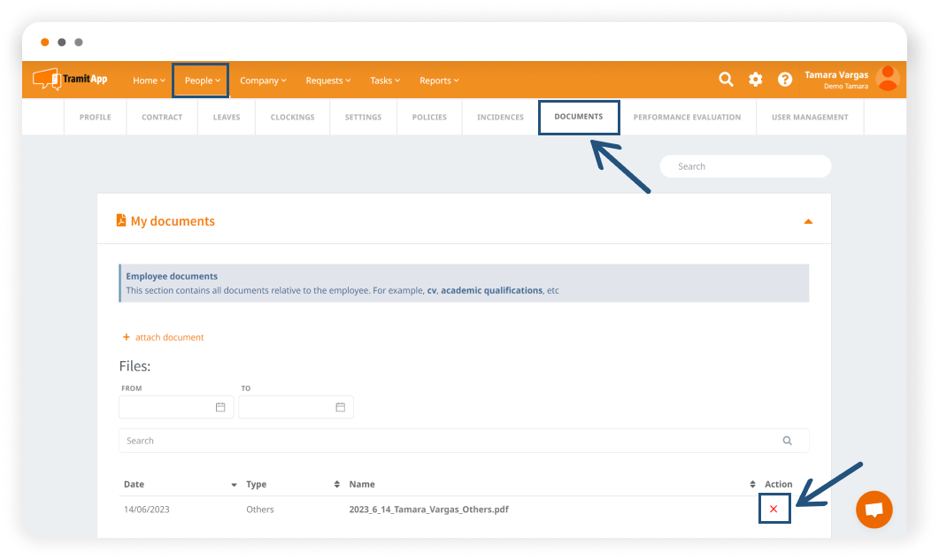Image resolution: width=939 pixels, height=560 pixels.
Task: Expand the Reports dropdown menu
Action: pos(439,81)
